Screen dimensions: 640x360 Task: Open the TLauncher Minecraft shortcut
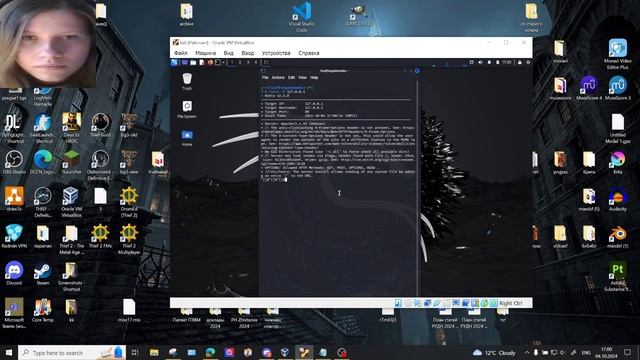[71, 162]
